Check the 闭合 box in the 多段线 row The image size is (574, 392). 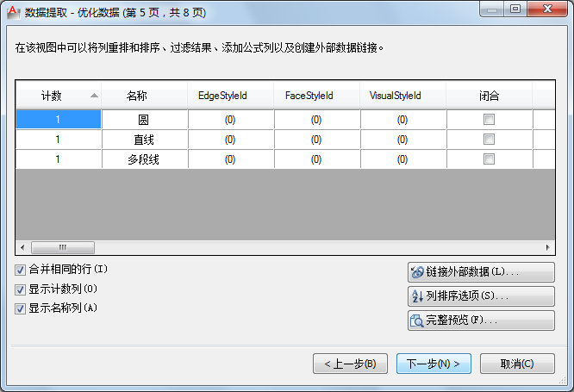coord(489,159)
